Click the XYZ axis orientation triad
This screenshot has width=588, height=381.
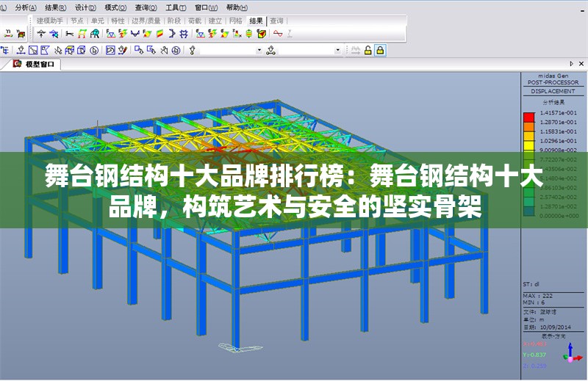pos(571,355)
